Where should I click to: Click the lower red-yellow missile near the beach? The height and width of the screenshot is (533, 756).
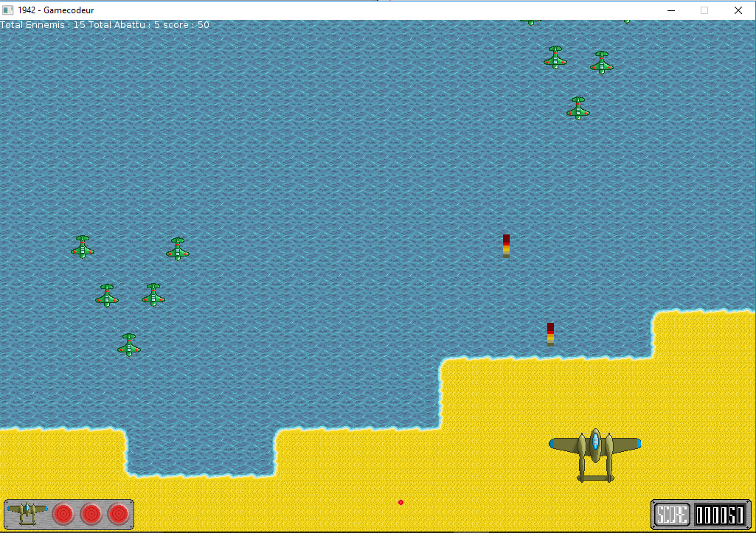(551, 335)
